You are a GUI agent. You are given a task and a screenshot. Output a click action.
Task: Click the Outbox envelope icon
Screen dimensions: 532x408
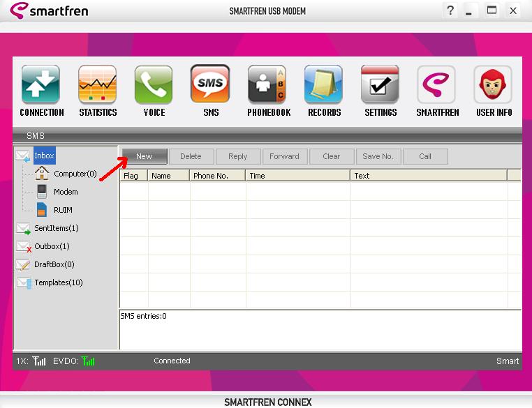(24, 246)
